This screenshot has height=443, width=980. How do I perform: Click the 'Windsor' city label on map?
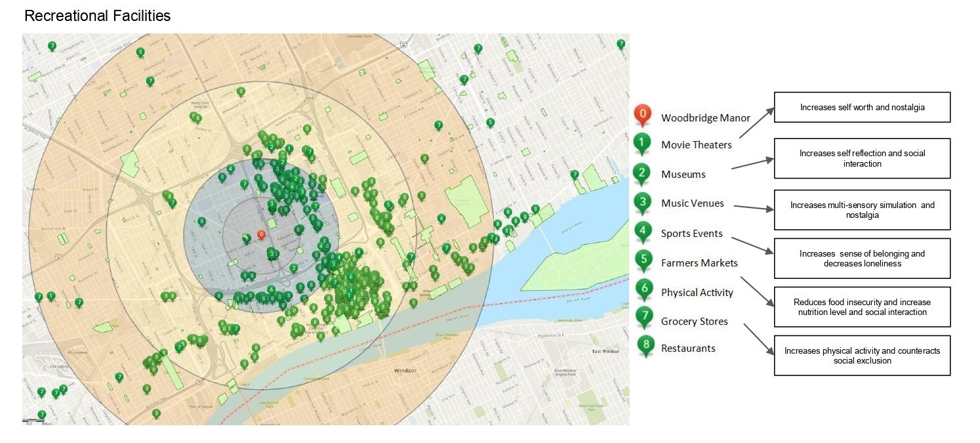404,370
